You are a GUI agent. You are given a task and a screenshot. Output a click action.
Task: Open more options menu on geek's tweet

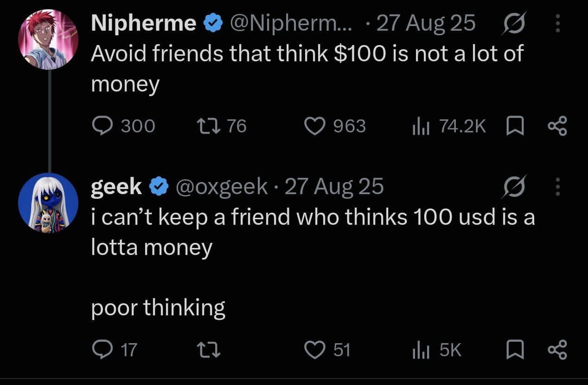pos(557,186)
